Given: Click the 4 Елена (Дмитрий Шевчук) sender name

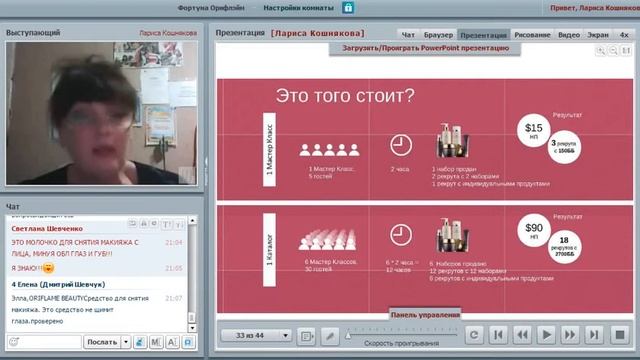Looking at the screenshot, I should tap(58, 284).
